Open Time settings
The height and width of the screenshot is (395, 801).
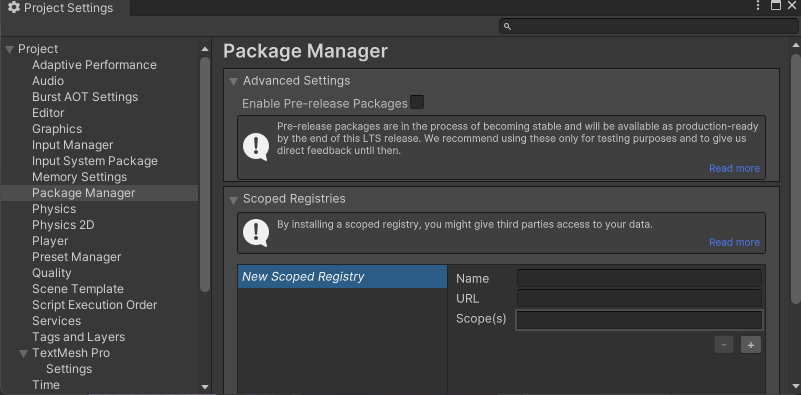click(46, 385)
